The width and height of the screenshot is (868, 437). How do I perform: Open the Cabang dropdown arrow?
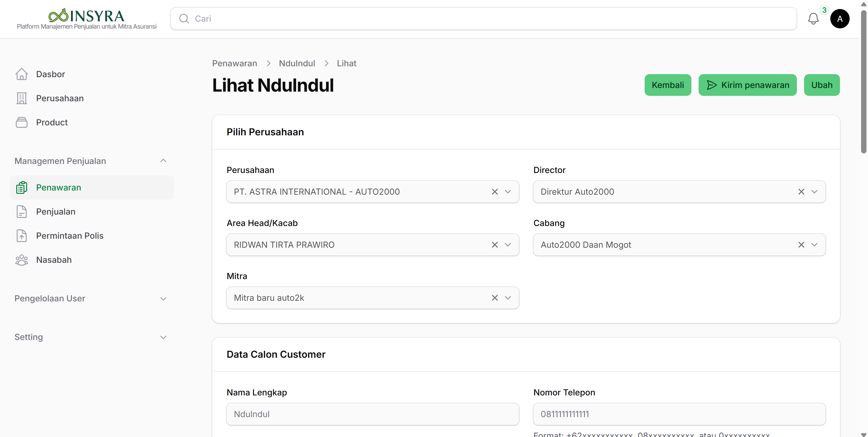tap(814, 245)
